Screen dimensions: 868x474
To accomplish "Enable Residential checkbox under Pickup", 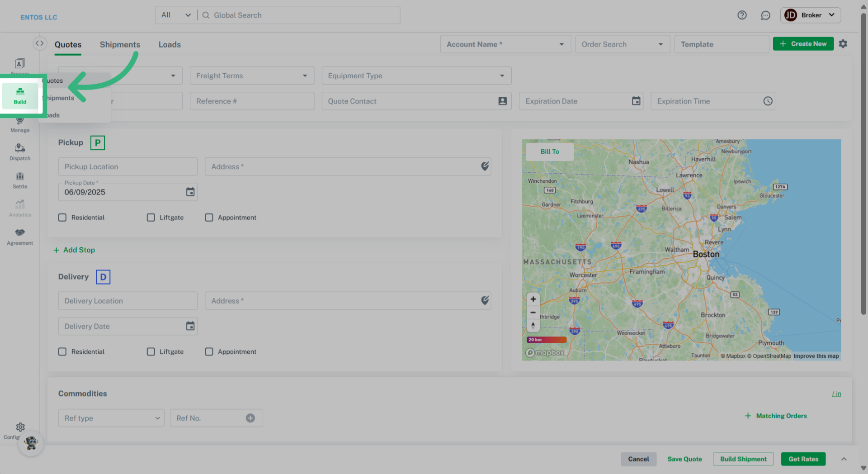I will tap(62, 218).
